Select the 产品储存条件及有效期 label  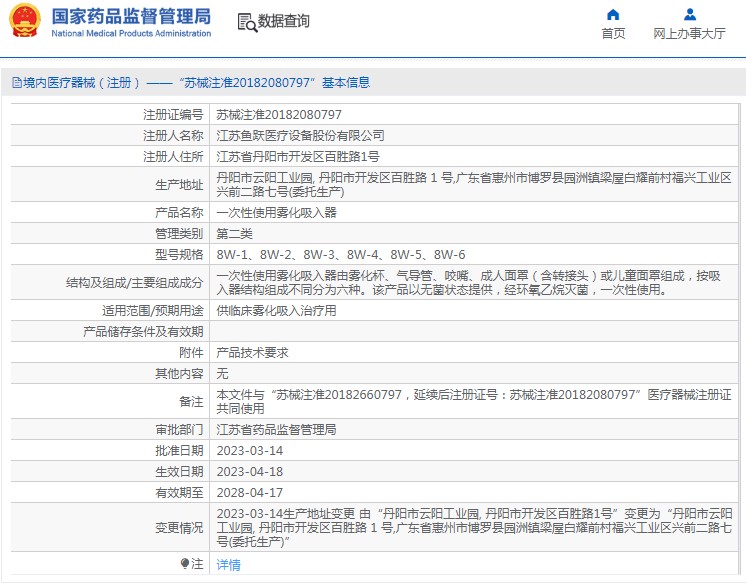point(143,332)
